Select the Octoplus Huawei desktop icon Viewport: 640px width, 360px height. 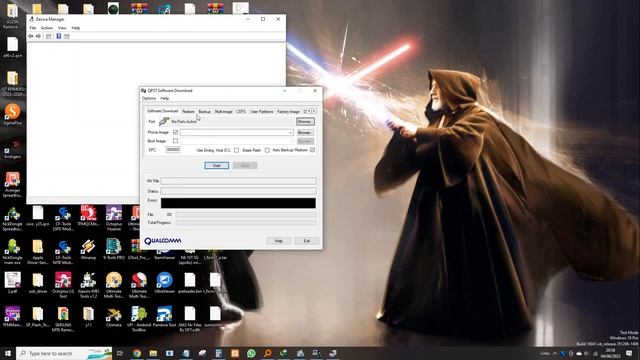point(113,218)
